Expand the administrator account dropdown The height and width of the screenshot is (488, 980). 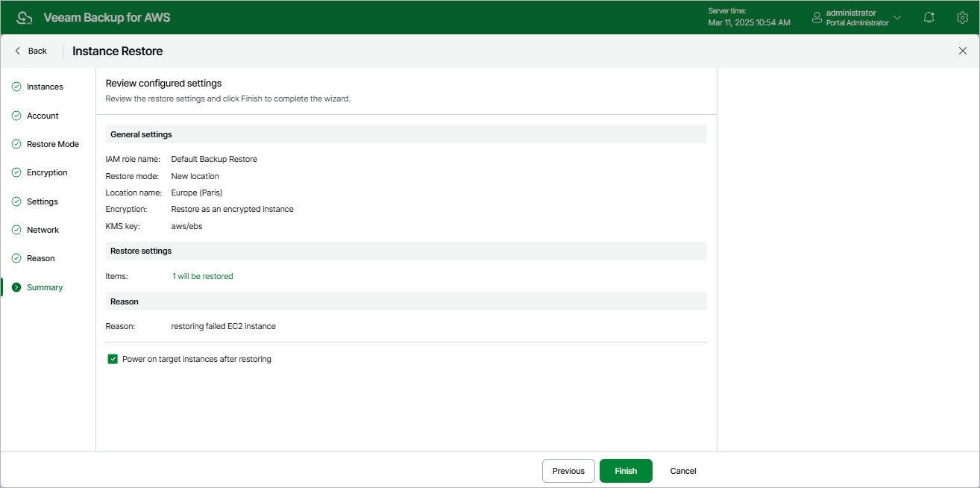[x=896, y=16]
